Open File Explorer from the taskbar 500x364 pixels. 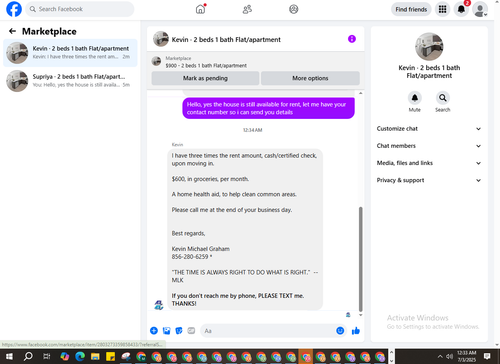pyautogui.click(x=95, y=356)
